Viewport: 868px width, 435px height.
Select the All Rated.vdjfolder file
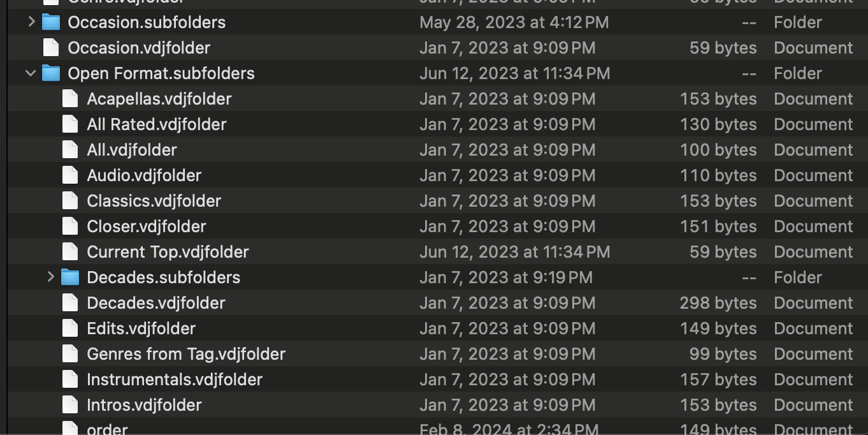click(156, 124)
